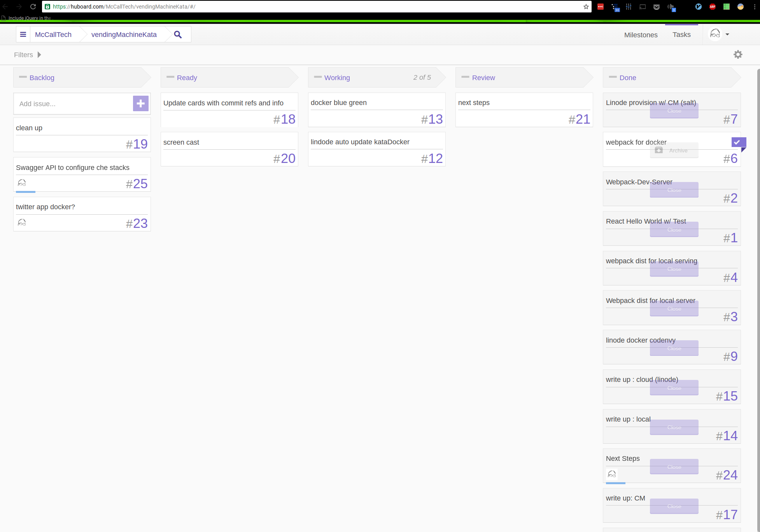Click avatar on twitter app docker card
The width and height of the screenshot is (760, 532).
point(22,222)
